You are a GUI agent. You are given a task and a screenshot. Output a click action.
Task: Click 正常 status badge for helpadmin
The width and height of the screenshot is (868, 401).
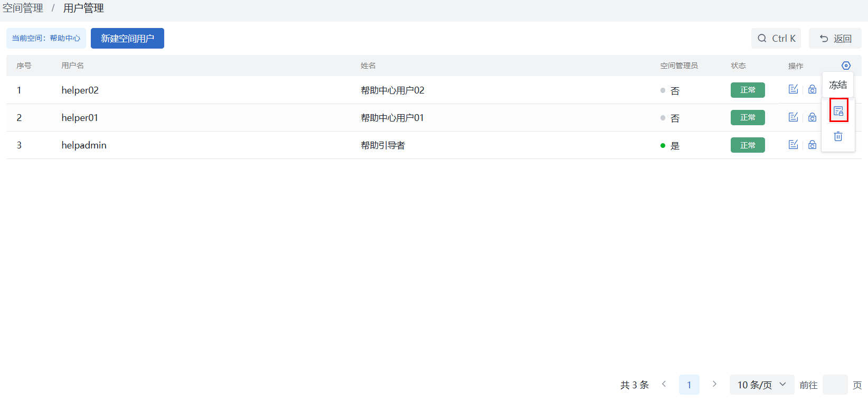pos(748,145)
